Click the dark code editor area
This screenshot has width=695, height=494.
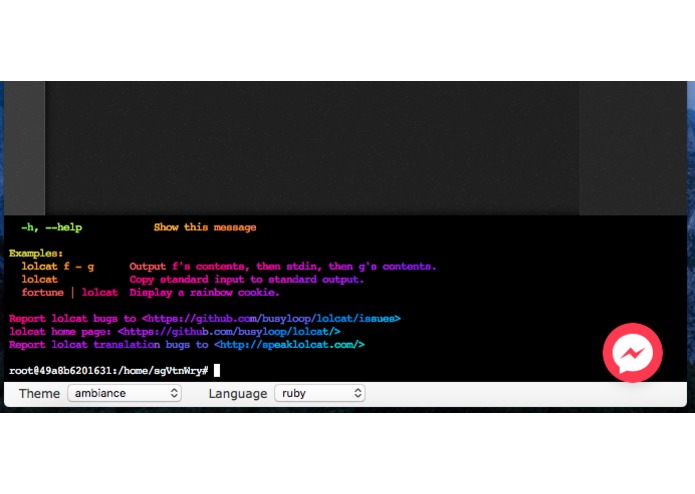pos(312,148)
